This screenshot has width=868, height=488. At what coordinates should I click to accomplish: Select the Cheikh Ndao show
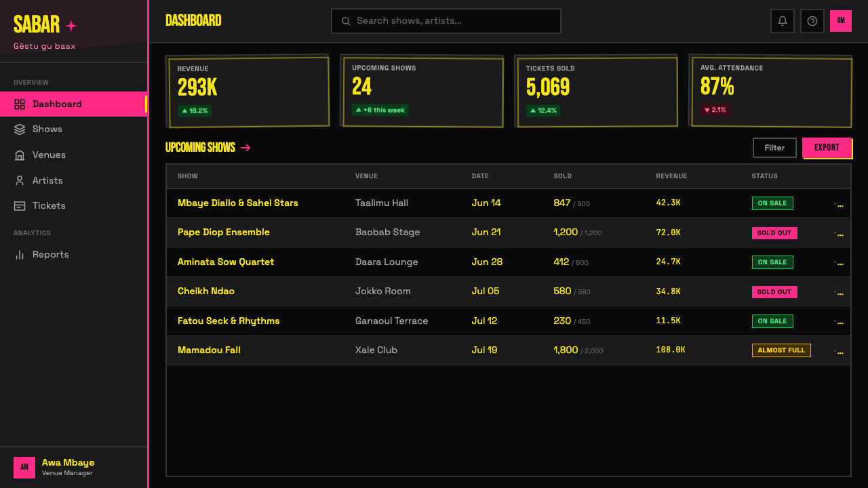point(206,291)
